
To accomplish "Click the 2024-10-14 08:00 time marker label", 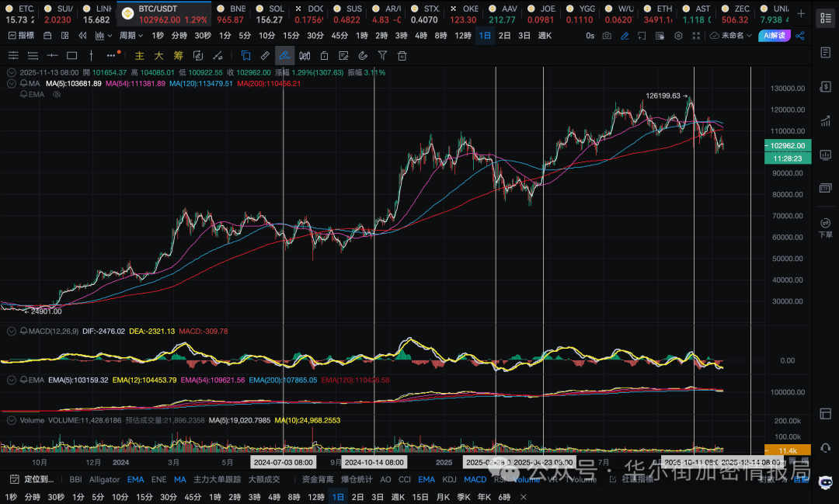I will coord(374,462).
